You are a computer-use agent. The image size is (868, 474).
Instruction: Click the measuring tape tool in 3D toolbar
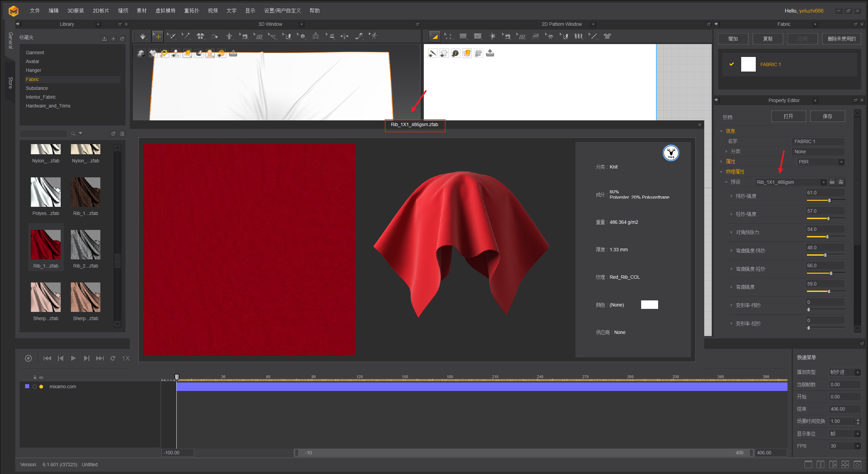pos(359,36)
